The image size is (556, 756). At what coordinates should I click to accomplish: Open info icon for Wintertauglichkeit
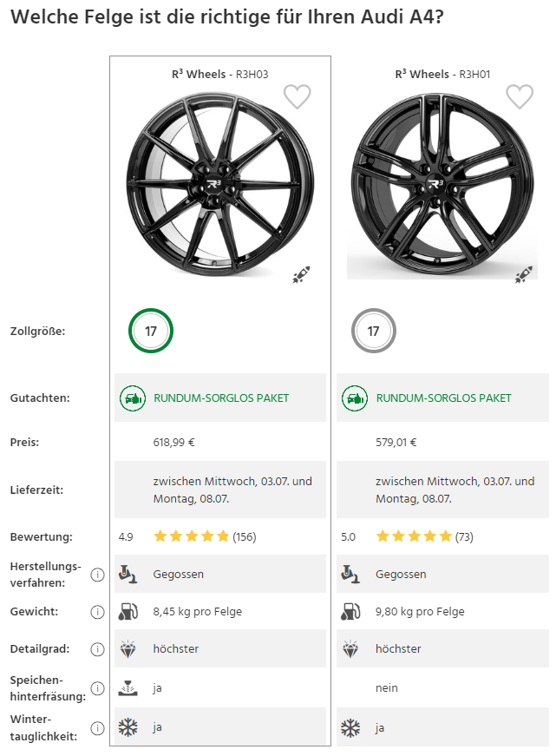point(98,727)
